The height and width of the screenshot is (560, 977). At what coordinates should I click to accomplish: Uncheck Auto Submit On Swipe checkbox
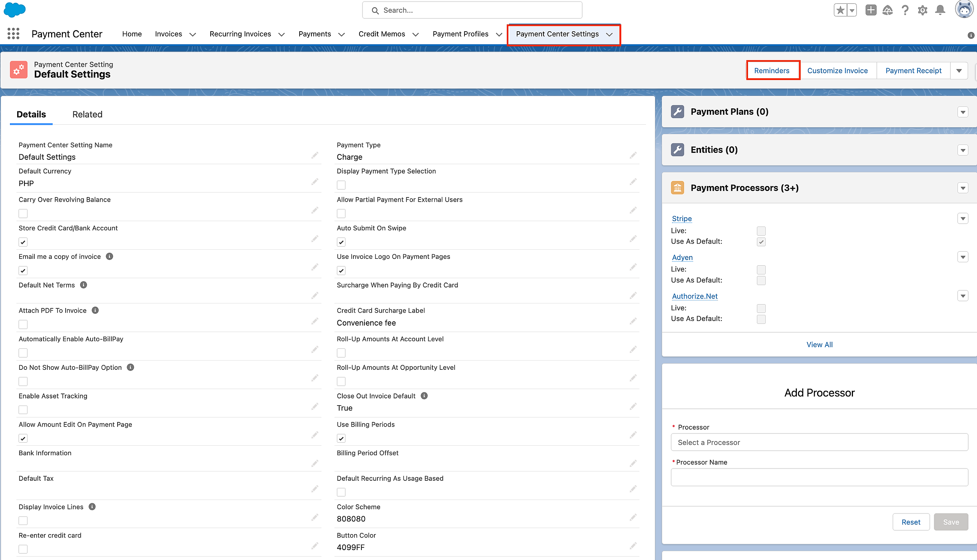[341, 242]
